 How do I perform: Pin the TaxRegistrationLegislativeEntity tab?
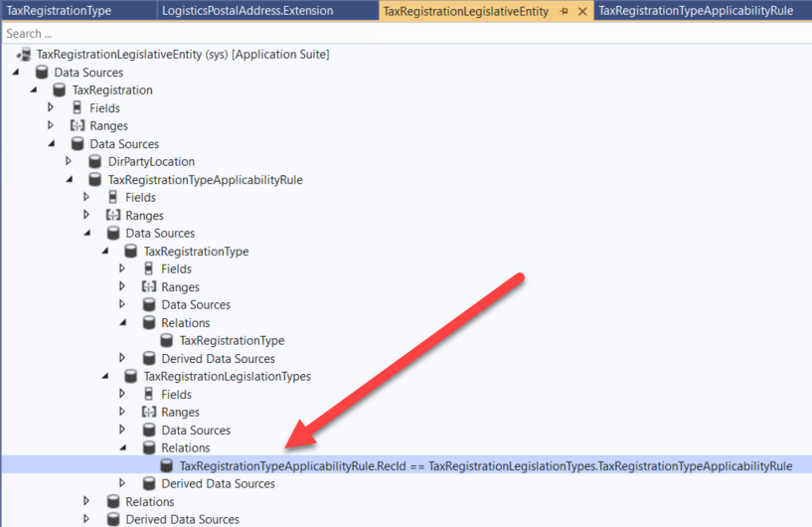pos(564,11)
